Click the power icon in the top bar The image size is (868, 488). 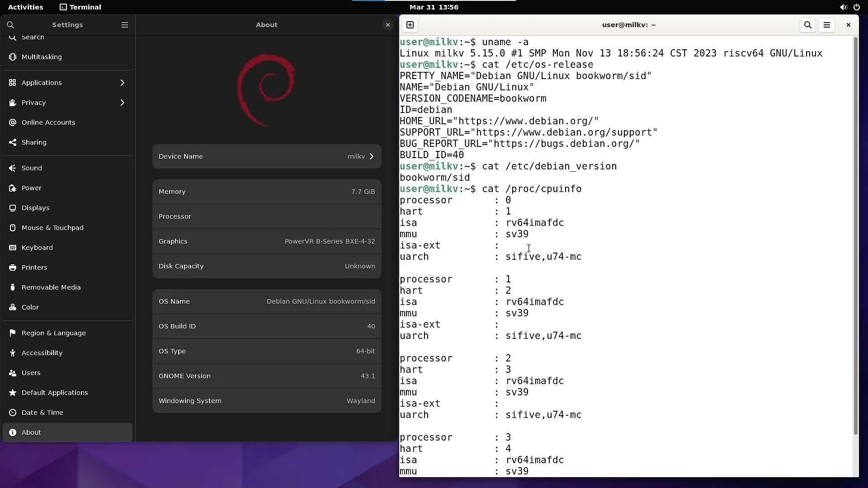857,7
